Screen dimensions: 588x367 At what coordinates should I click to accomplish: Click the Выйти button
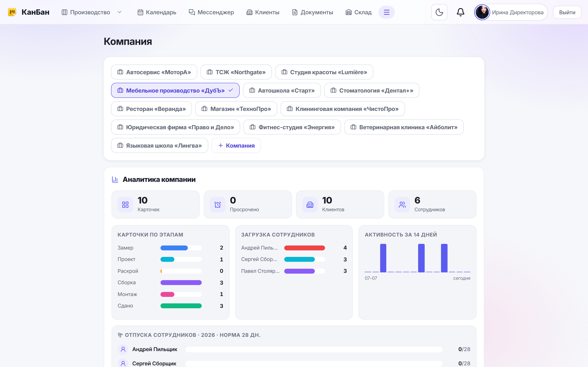click(567, 12)
